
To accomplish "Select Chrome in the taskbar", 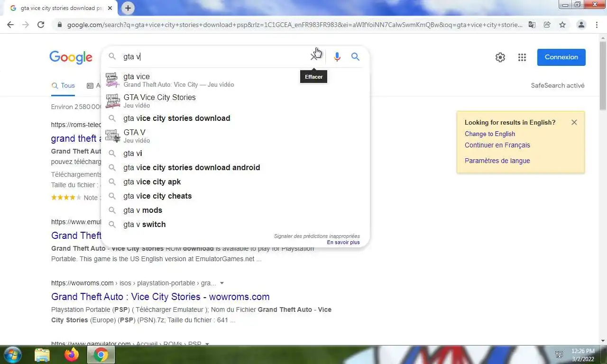I will (101, 355).
